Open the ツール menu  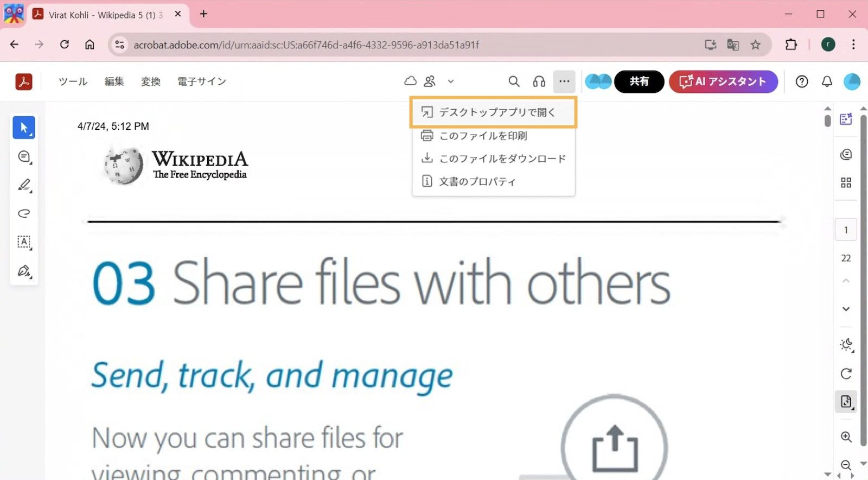pos(73,81)
